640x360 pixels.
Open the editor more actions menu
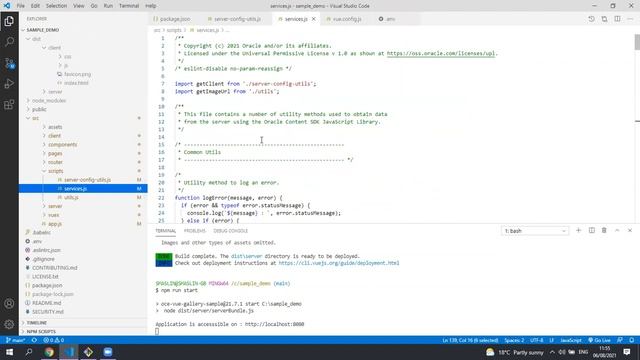(x=631, y=19)
